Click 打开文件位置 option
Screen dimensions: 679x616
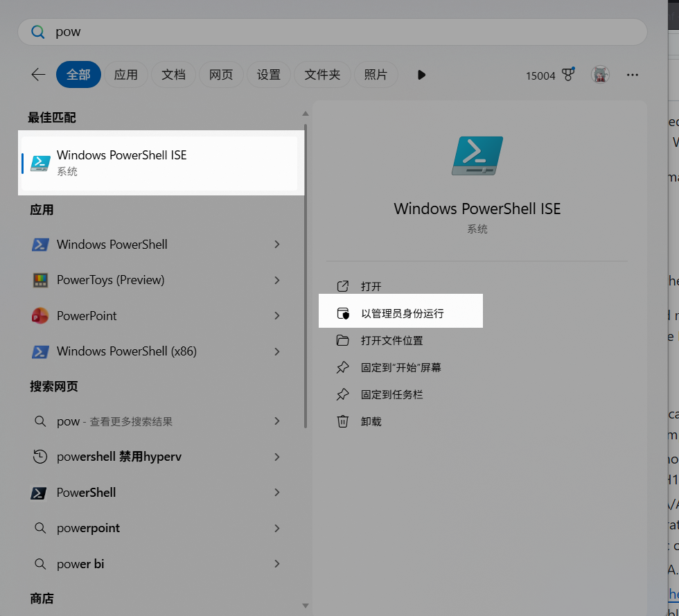click(x=391, y=340)
